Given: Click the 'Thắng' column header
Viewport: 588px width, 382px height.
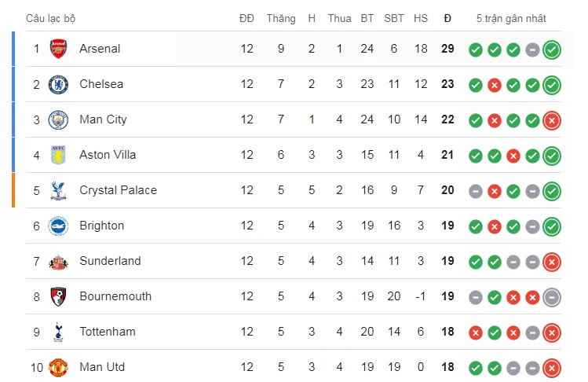Looking at the screenshot, I should (x=280, y=18).
